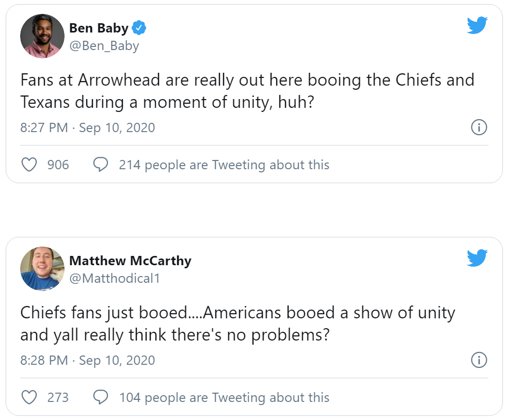Open "214 people are Tweeting about this"
The image size is (507, 420).
[224, 165]
